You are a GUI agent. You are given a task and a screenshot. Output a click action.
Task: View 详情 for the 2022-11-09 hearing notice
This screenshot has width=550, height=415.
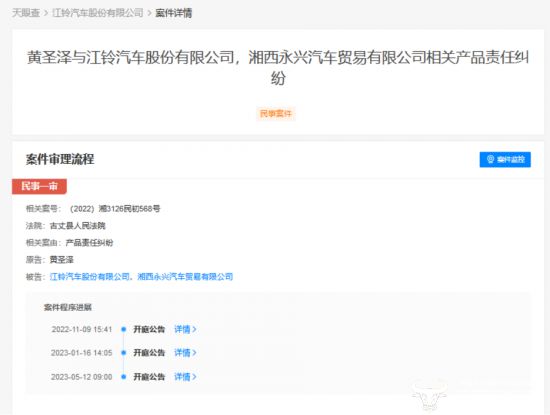[x=182, y=329]
